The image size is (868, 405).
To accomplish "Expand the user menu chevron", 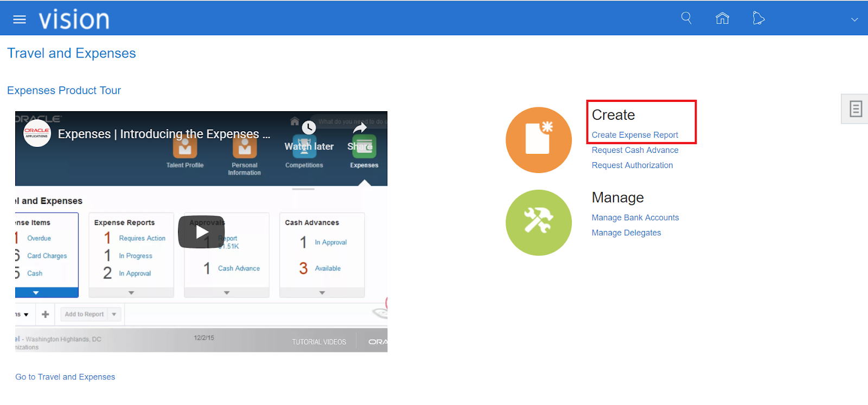I will (x=854, y=20).
